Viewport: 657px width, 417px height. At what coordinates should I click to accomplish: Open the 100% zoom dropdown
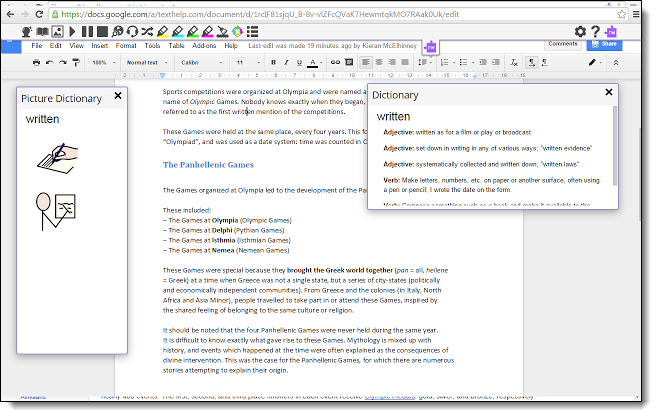click(x=103, y=62)
